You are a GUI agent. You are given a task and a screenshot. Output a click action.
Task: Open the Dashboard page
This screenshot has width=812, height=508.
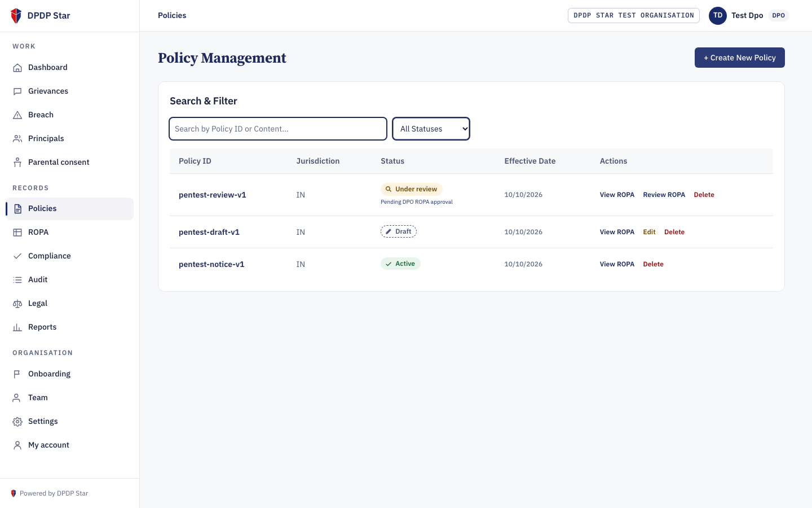[69, 68]
